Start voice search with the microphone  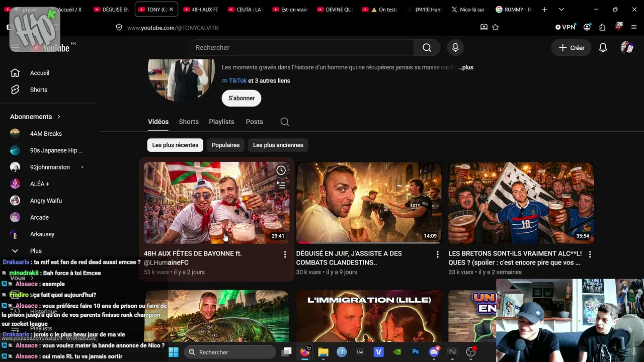[455, 48]
